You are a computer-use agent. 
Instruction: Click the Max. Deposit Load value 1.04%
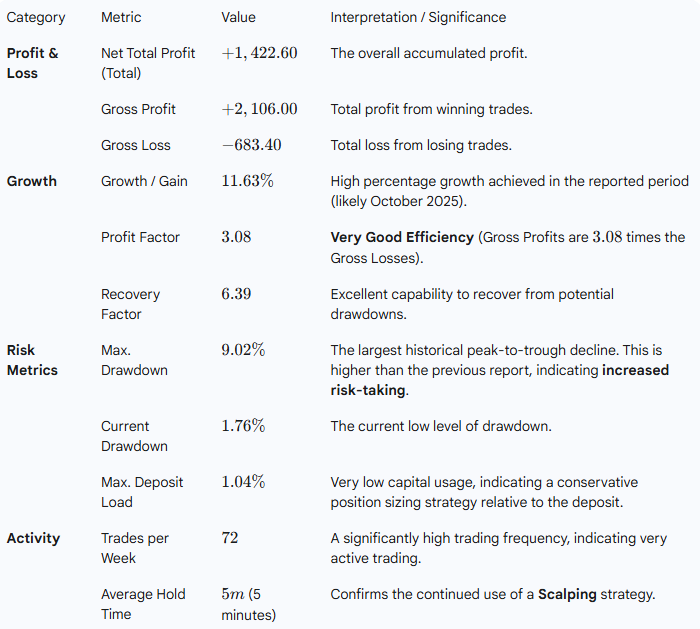coord(243,482)
